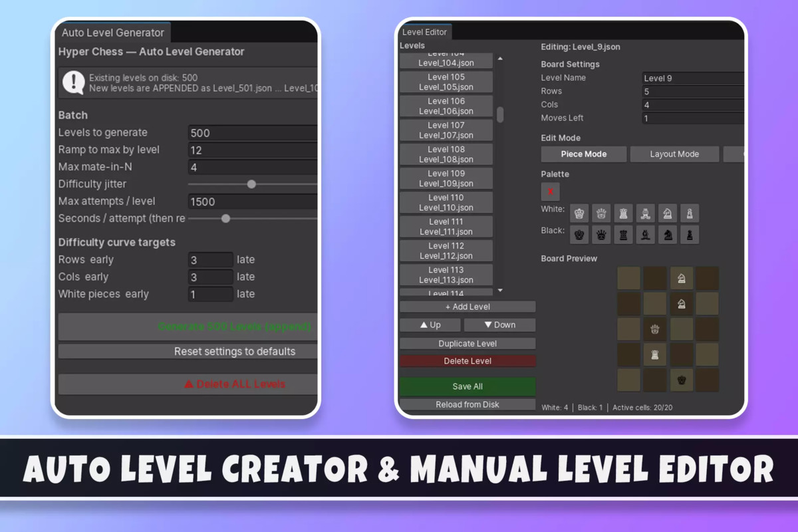Select Level 111 in the levels list
This screenshot has height=532, width=798.
pyautogui.click(x=446, y=226)
